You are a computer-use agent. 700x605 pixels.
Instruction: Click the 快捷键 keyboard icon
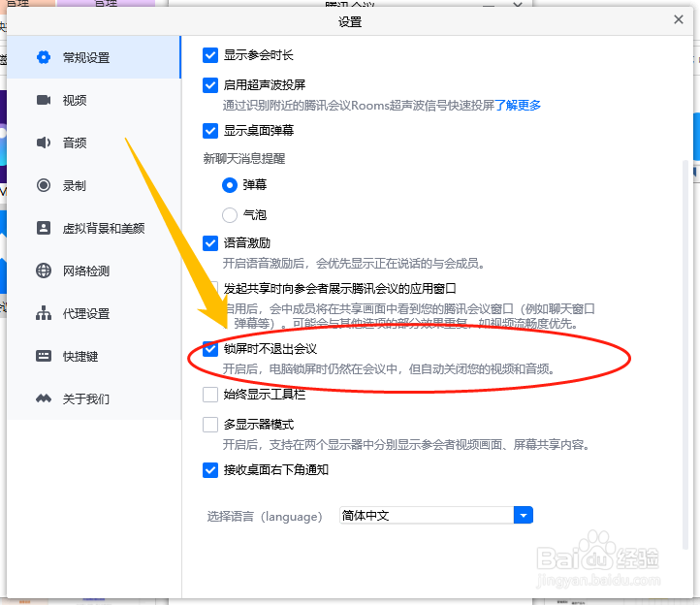pyautogui.click(x=44, y=356)
